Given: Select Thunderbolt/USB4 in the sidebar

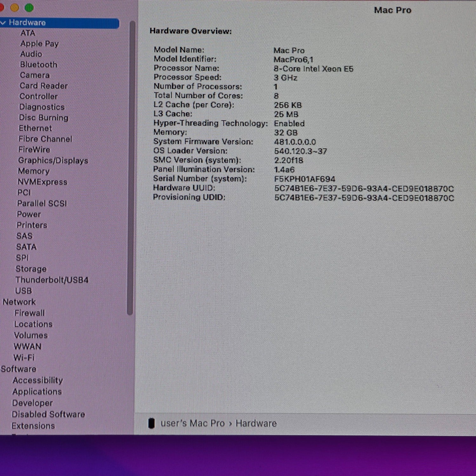Looking at the screenshot, I should 52,280.
